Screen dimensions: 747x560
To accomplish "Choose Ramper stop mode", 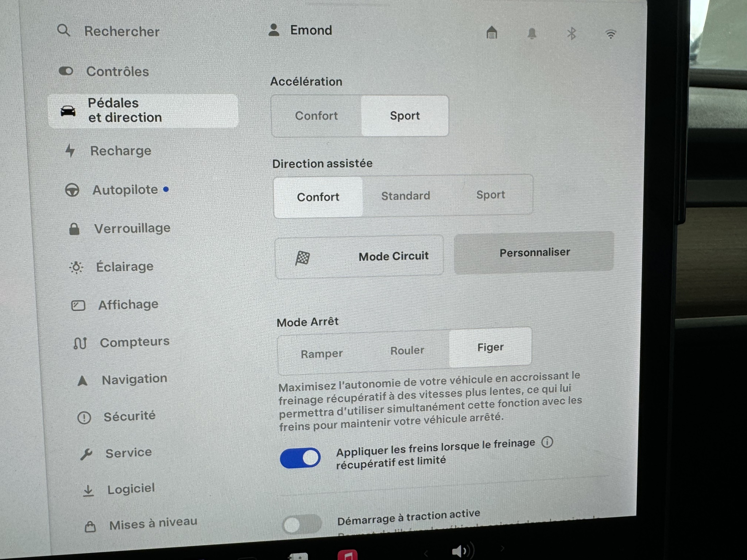I will (321, 354).
